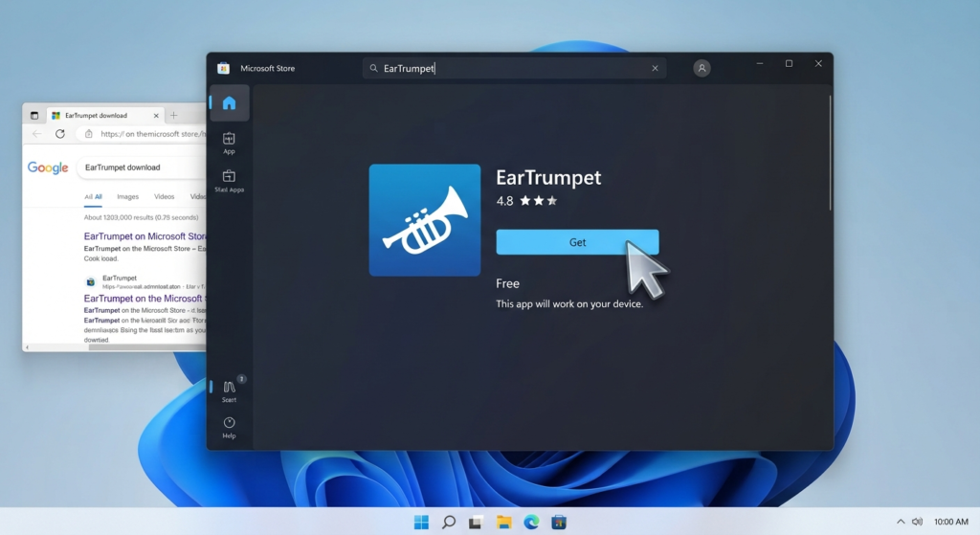Click the second result's site favicon
The image size is (980, 535).
coord(91,282)
